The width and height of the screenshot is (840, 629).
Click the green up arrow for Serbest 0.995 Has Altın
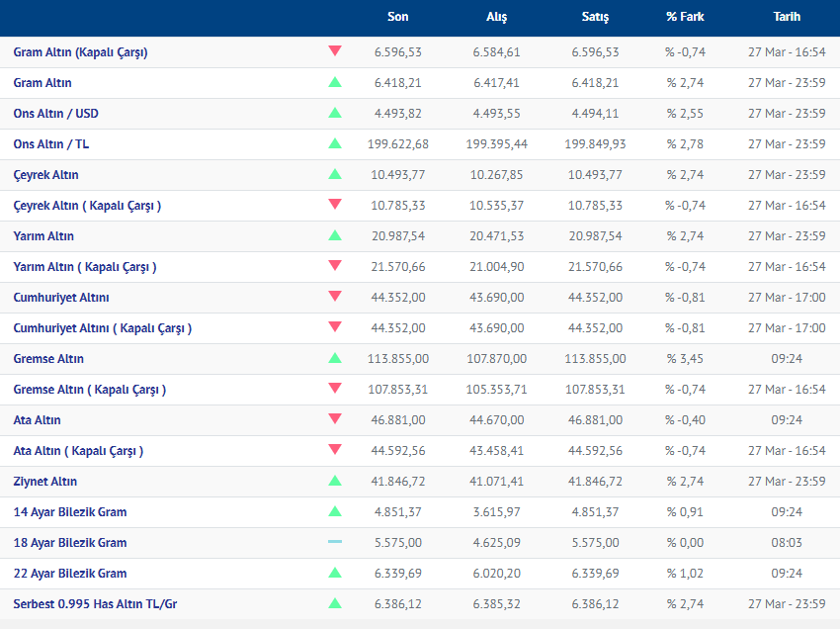335,603
